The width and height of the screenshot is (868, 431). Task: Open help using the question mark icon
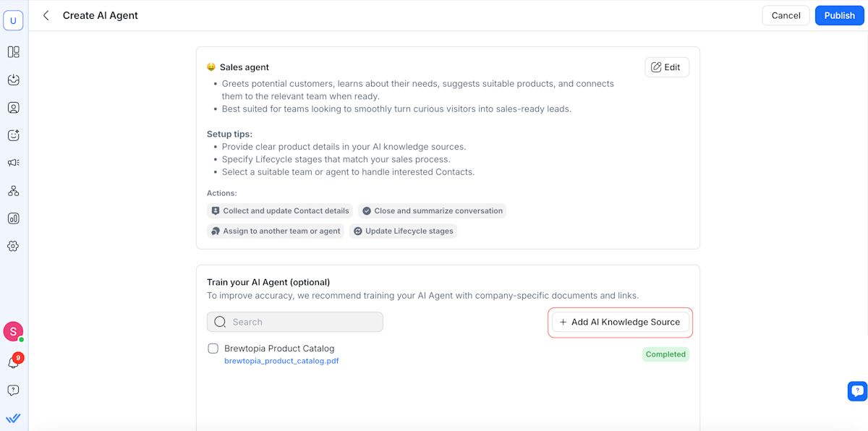point(12,390)
